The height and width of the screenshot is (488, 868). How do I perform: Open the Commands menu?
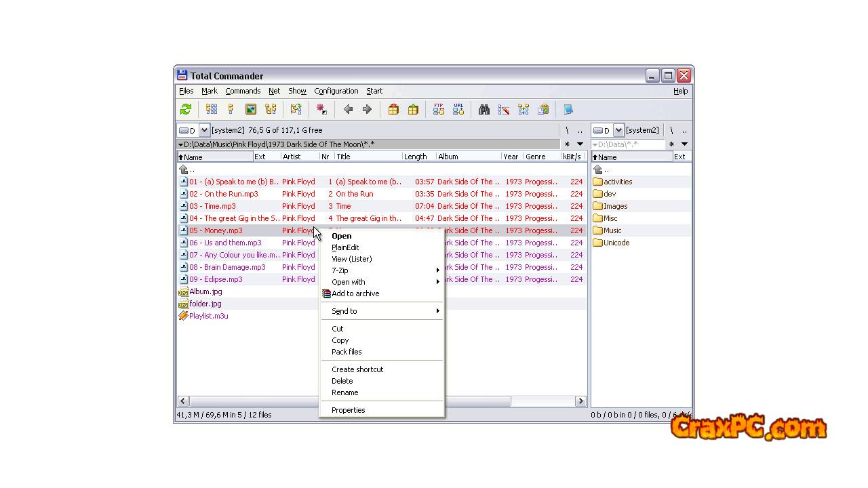tap(243, 91)
